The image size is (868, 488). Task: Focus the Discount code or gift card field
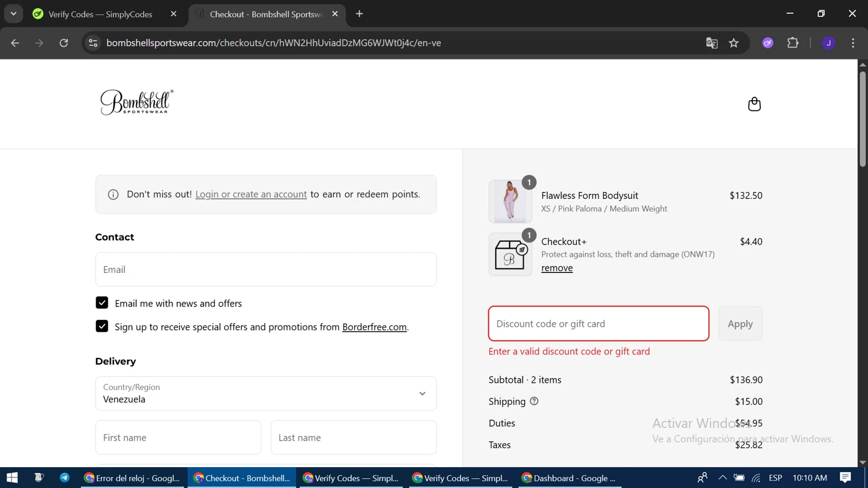pos(599,324)
